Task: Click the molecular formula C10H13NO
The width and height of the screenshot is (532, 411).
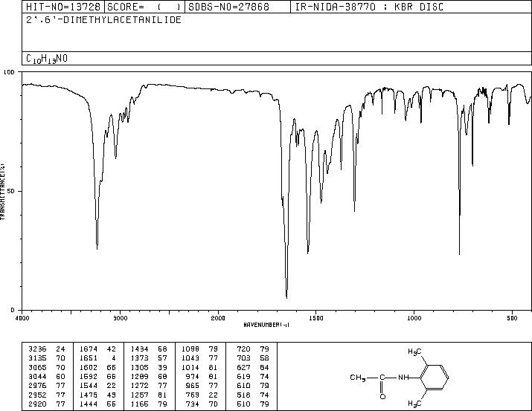Action: (47, 59)
